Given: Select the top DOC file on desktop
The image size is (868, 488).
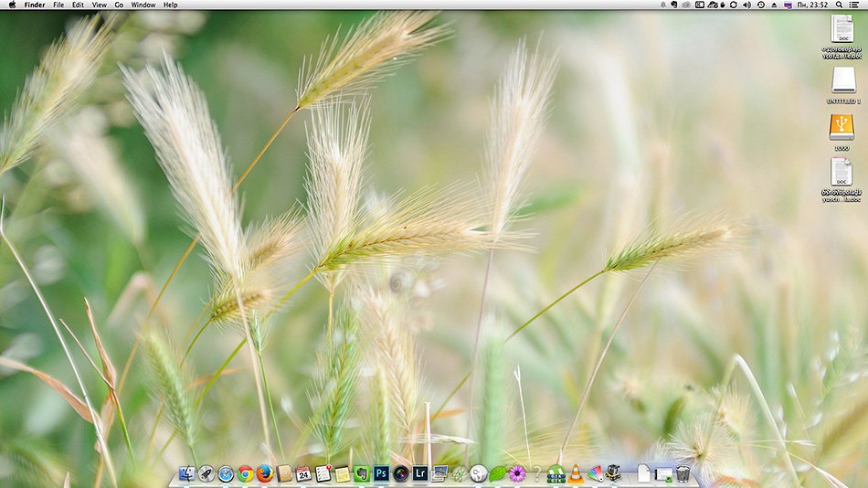Looking at the screenshot, I should (842, 29).
